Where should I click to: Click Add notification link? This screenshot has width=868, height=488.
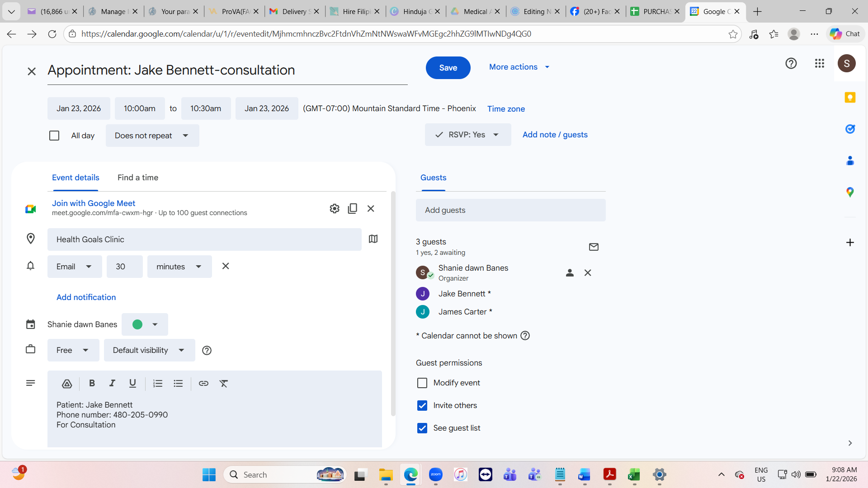click(x=86, y=297)
